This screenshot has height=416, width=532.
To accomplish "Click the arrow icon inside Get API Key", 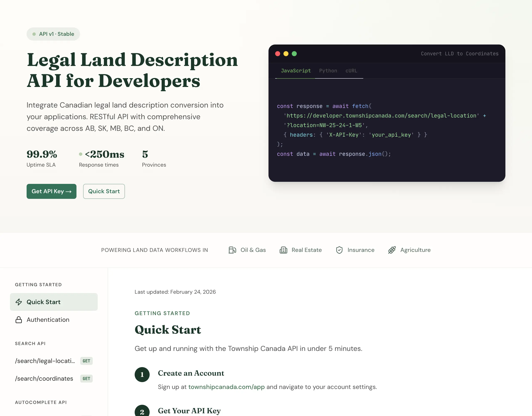I will pos(69,191).
